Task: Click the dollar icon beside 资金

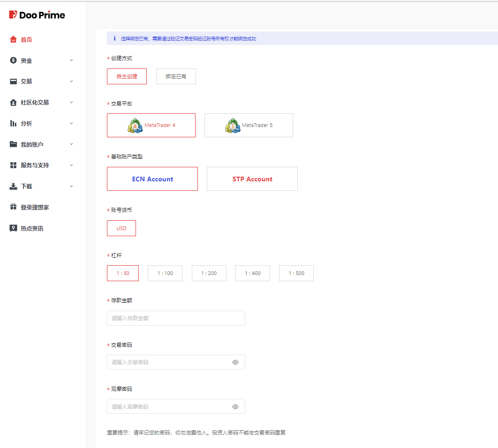Action: [13, 60]
